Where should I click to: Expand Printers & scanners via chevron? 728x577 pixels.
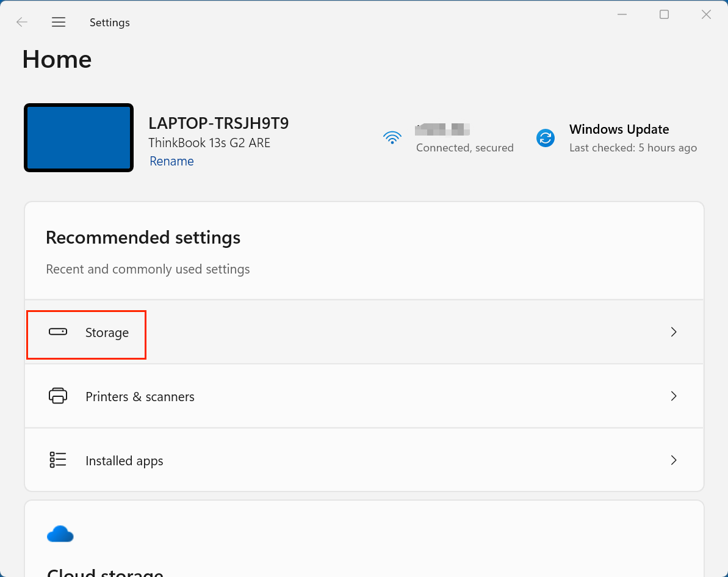tap(674, 396)
